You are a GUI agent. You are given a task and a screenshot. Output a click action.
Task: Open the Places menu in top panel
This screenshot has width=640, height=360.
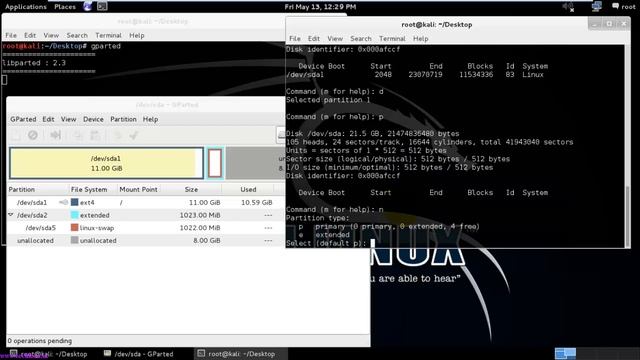(x=64, y=7)
